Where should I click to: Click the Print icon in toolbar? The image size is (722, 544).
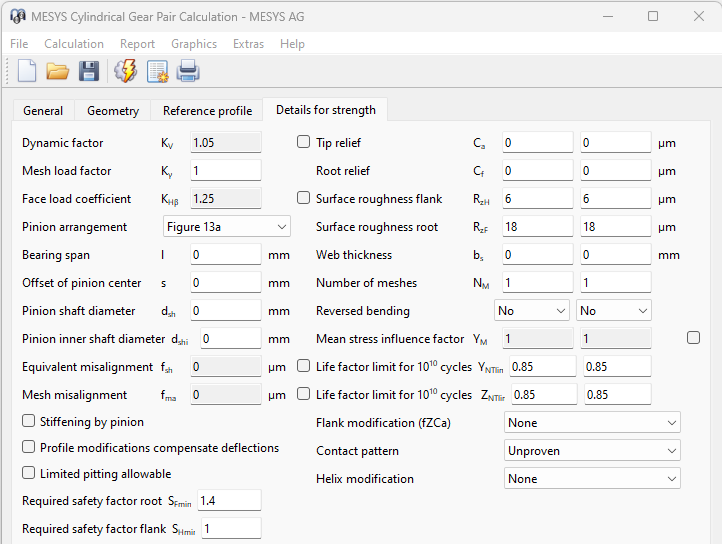point(188,71)
